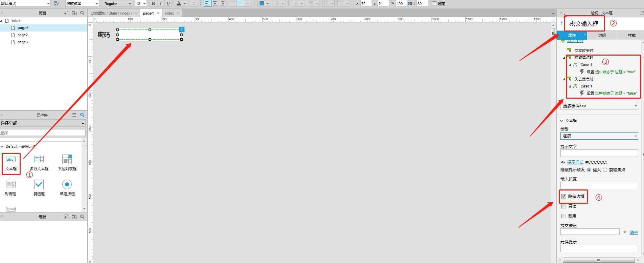
Task: Toggle bold text formatting
Action: 153,3
